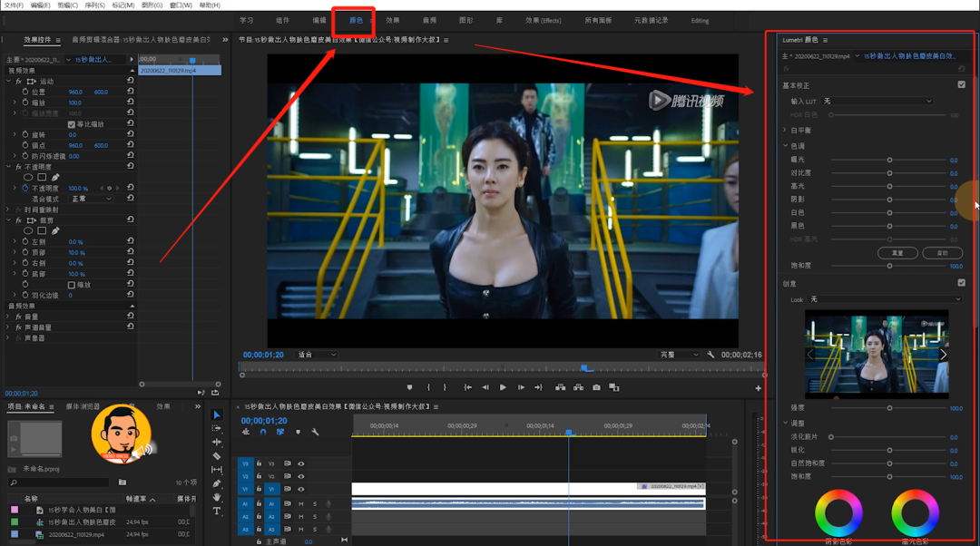
Task: Click the Lift button icon
Action: [x=561, y=387]
